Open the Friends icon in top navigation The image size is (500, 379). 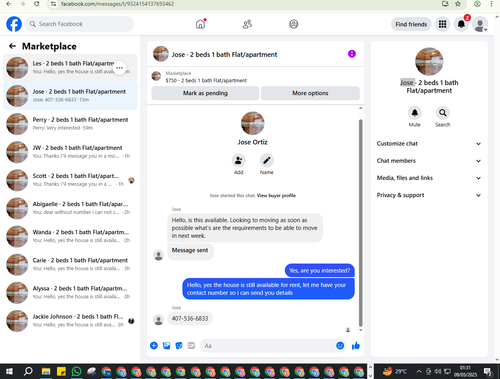click(x=247, y=24)
